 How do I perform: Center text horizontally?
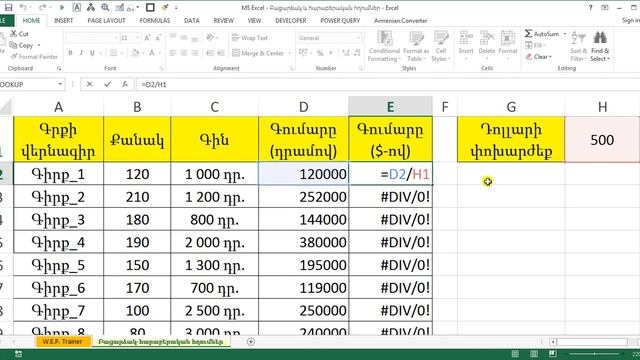184,53
